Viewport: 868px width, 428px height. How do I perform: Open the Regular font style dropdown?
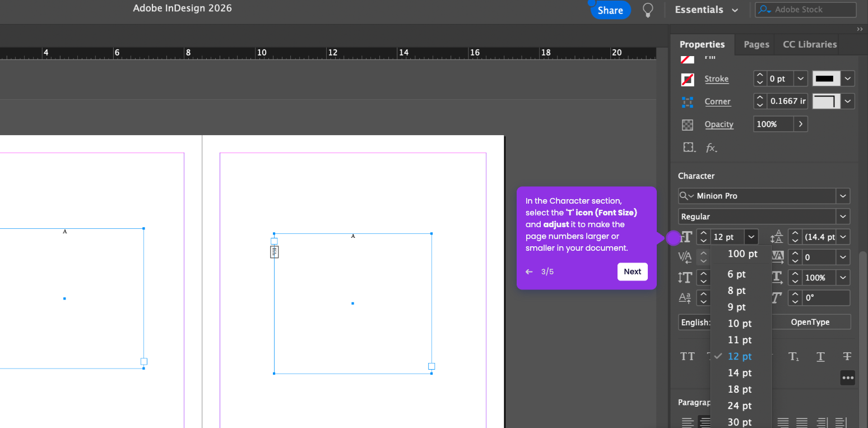[x=843, y=217]
